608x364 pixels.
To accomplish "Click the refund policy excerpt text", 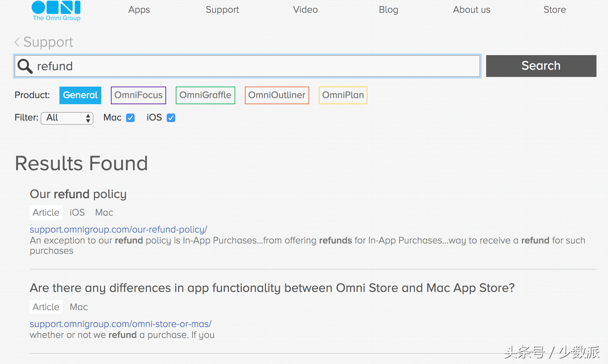I will [307, 246].
